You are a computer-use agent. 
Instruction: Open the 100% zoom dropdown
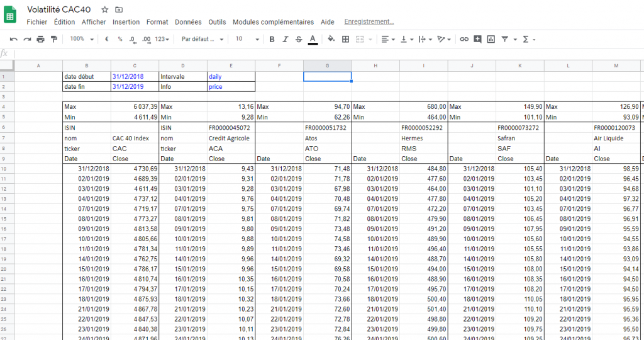(x=81, y=39)
